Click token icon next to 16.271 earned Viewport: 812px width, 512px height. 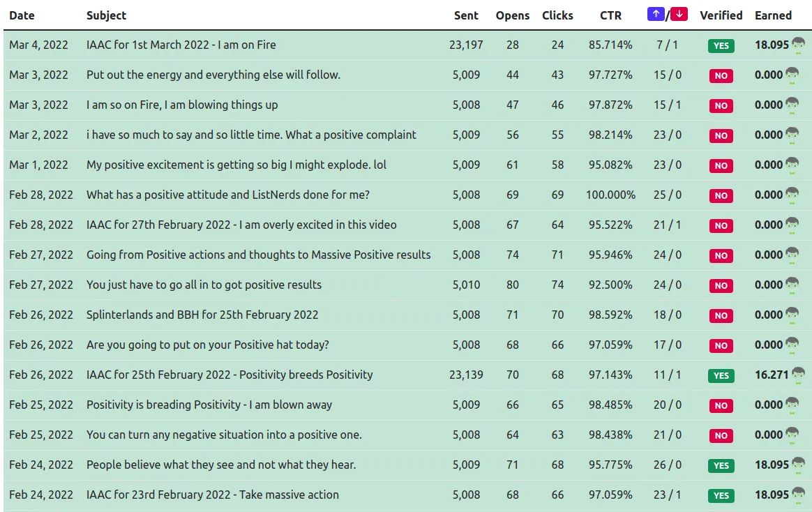(x=798, y=375)
